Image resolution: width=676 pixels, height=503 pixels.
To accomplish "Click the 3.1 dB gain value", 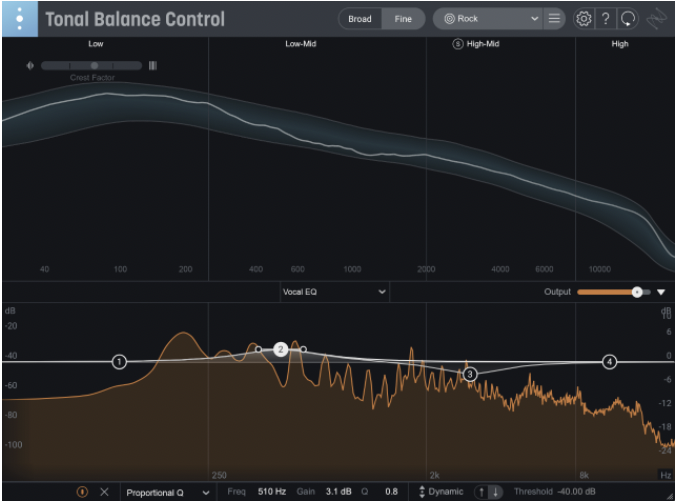I will pos(338,492).
